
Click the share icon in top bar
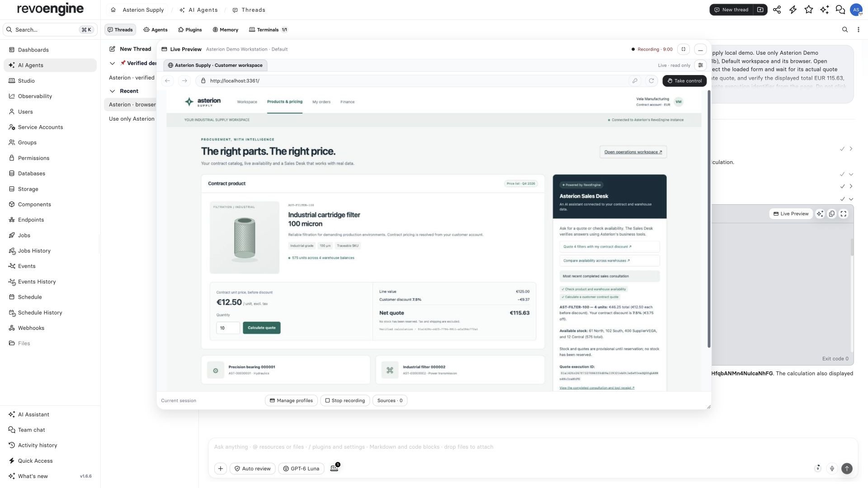[777, 10]
